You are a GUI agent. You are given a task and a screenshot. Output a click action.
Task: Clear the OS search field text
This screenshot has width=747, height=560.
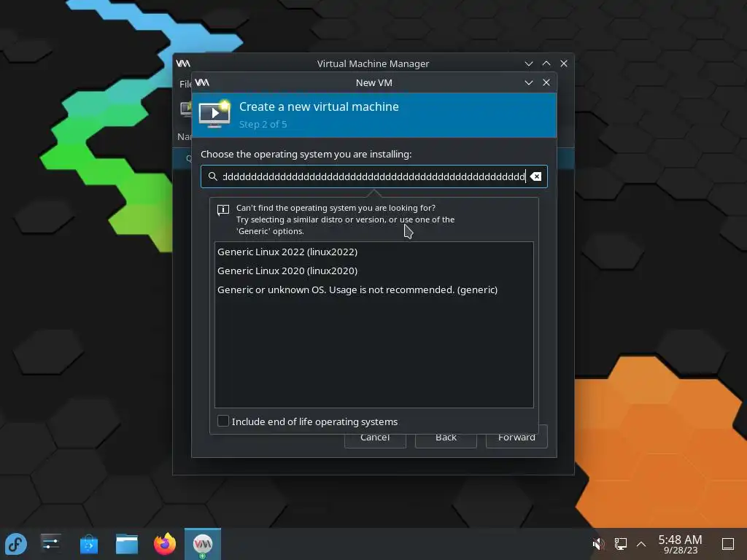tap(535, 176)
